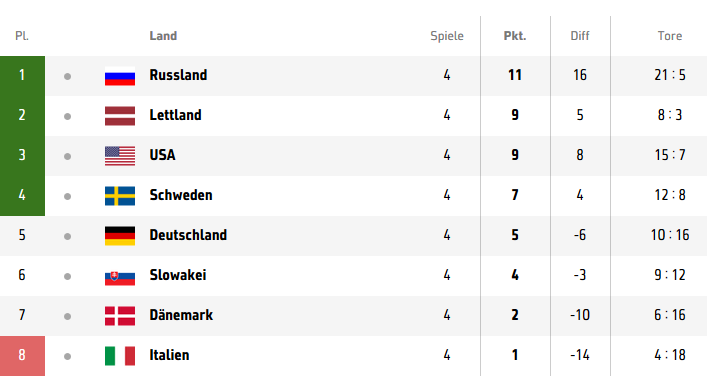
Task: Click the red rank 8 position badge
Action: tap(22, 356)
